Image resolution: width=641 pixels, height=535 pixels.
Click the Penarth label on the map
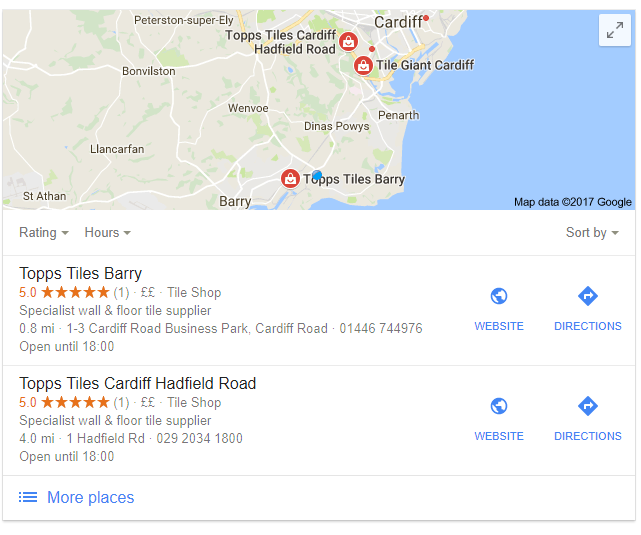pos(399,115)
